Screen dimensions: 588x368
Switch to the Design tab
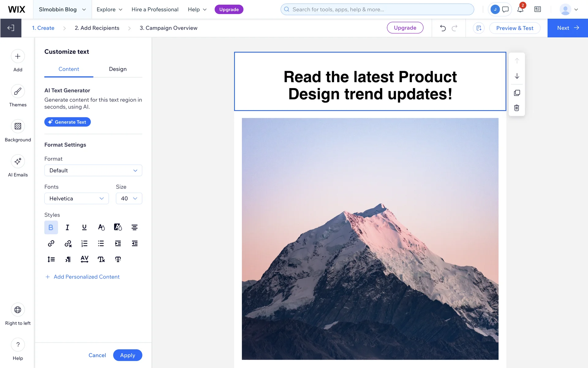(118, 69)
